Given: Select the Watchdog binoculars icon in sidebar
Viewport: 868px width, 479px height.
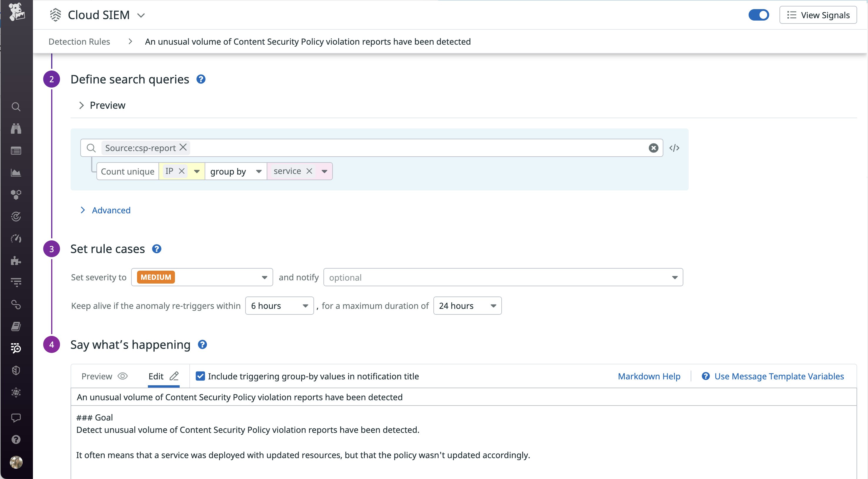Looking at the screenshot, I should (x=16, y=129).
